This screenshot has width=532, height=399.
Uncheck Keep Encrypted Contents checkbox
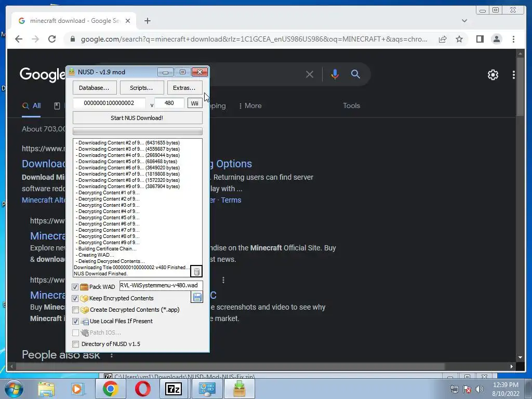75,299
